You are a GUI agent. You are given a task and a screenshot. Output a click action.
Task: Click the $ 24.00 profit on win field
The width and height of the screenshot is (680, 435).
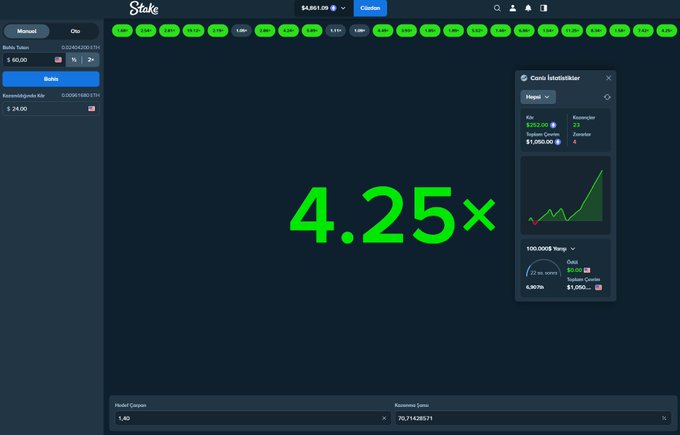[x=51, y=108]
